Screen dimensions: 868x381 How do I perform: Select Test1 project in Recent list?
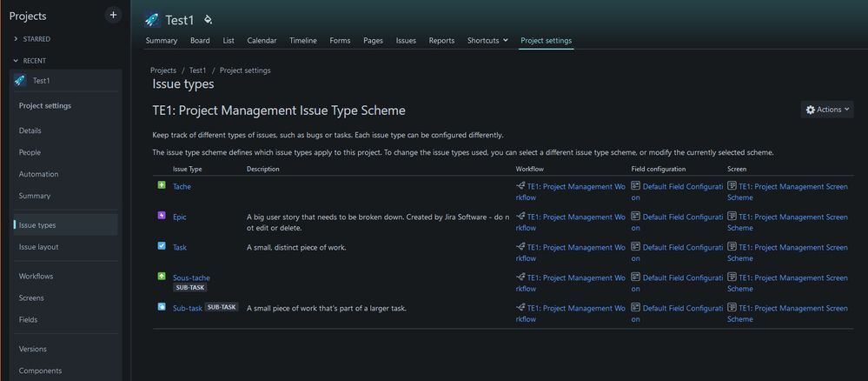tap(42, 81)
